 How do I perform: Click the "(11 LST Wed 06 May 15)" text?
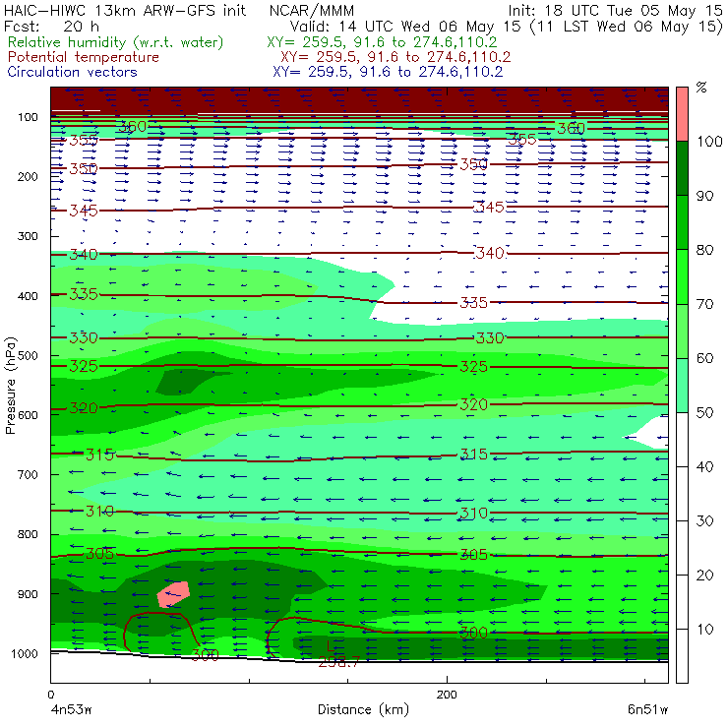point(627,27)
